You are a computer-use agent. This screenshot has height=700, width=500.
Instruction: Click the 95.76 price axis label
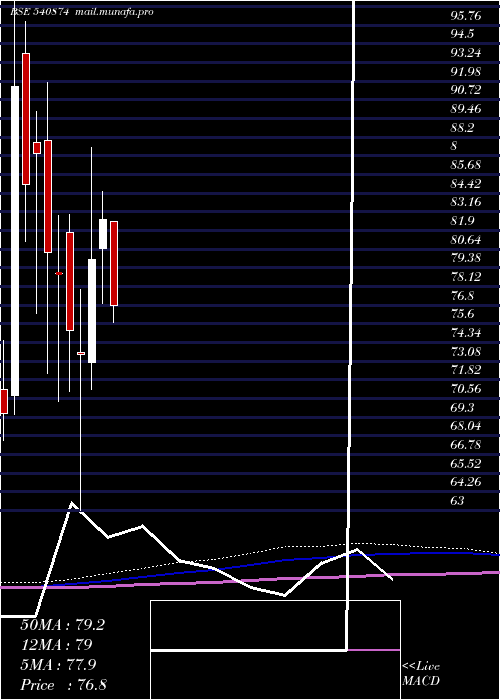(x=466, y=16)
